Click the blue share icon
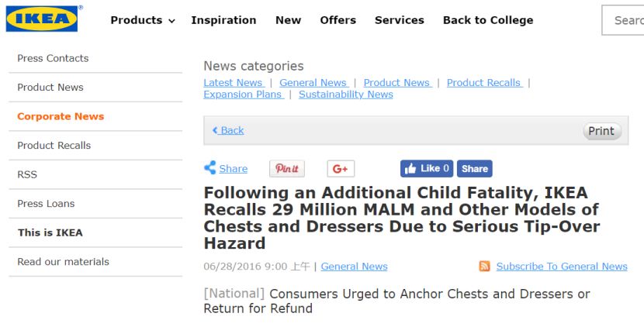Screen dimensions: 644x327 click(x=209, y=168)
